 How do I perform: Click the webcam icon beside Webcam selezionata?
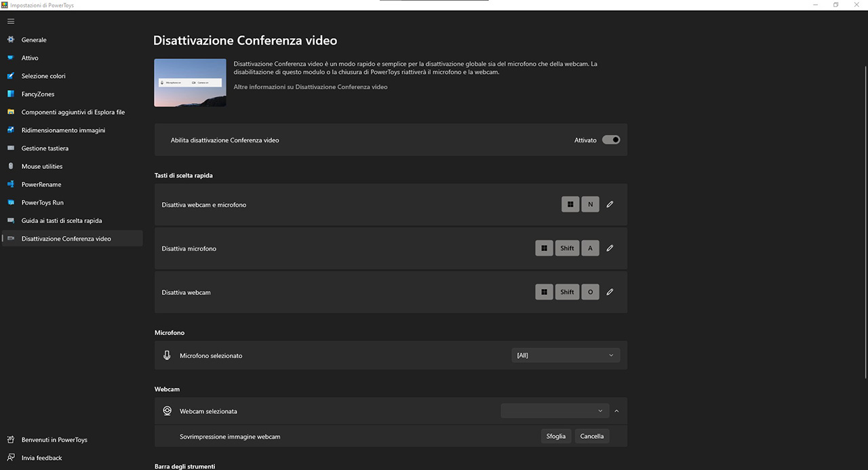(167, 411)
